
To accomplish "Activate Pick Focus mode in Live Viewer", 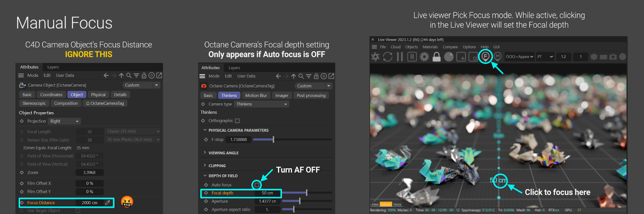I will (x=485, y=56).
